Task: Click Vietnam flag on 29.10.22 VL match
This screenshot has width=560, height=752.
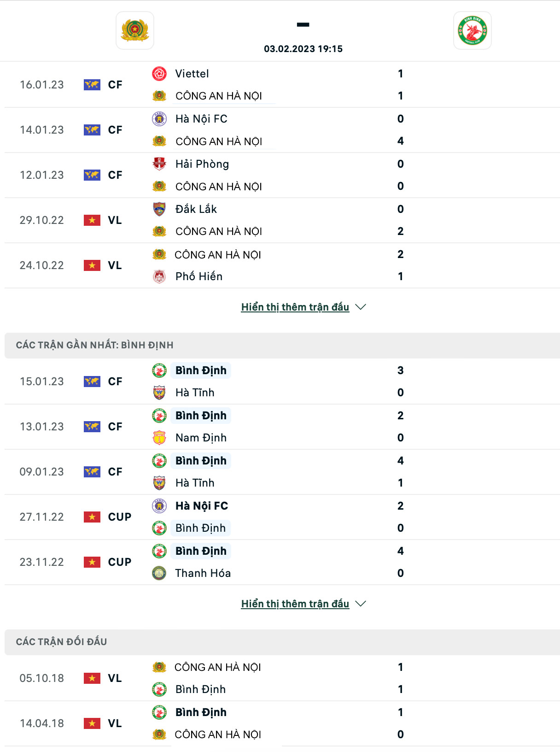Action: 92,220
